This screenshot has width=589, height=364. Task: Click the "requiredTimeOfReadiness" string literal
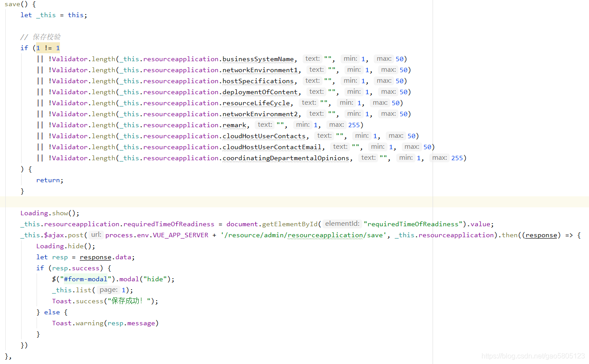coord(413,224)
